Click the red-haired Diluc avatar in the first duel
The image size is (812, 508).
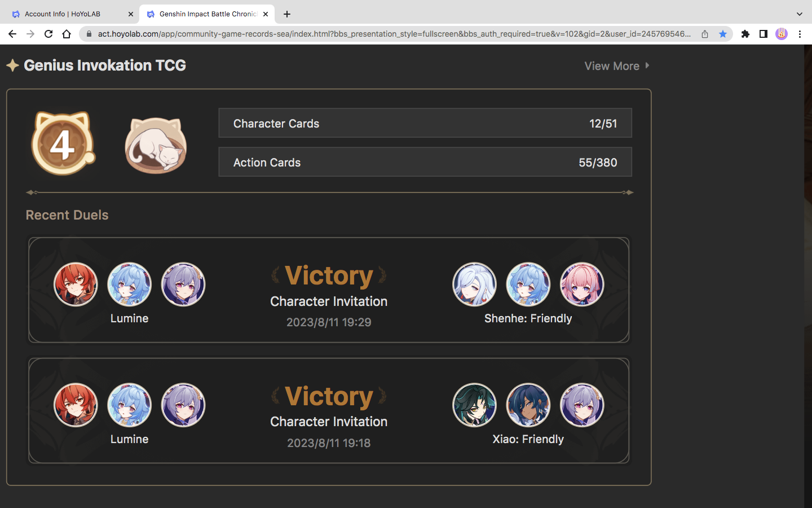coord(76,284)
